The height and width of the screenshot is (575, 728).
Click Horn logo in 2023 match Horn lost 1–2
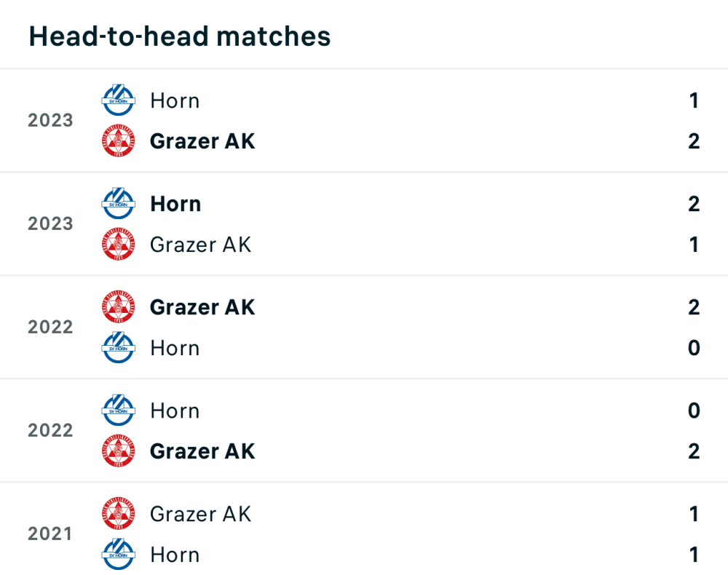pyautogui.click(x=118, y=100)
